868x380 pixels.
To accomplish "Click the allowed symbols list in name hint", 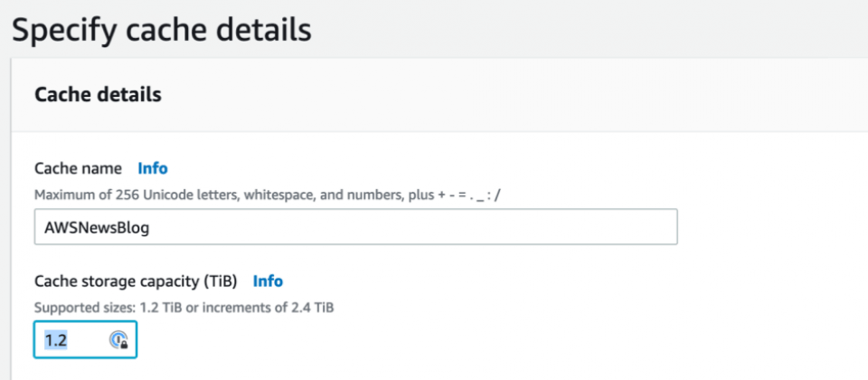I will pyautogui.click(x=472, y=195).
